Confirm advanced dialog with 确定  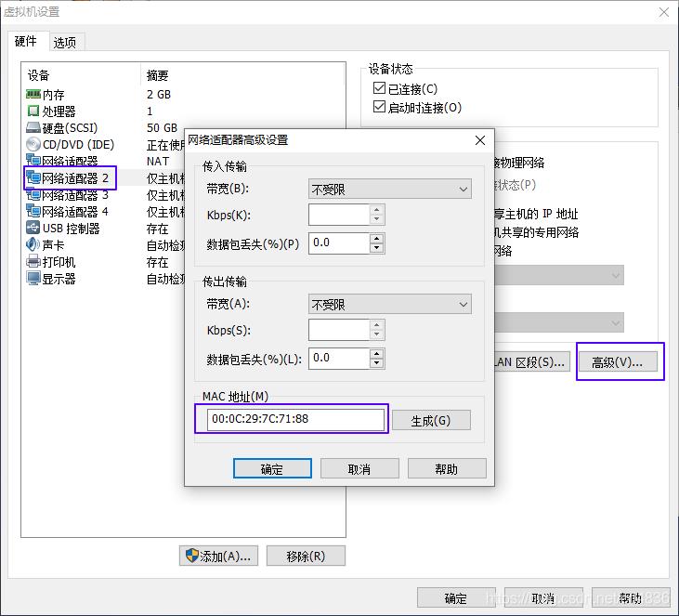tap(272, 468)
